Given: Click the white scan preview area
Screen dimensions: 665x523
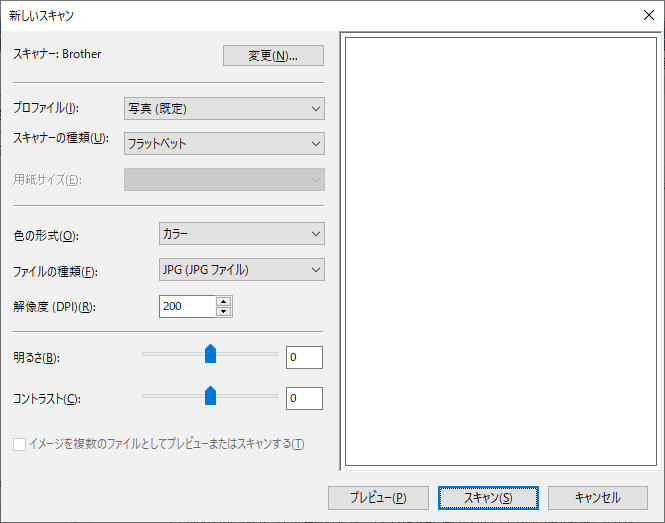Looking at the screenshot, I should pyautogui.click(x=501, y=252).
